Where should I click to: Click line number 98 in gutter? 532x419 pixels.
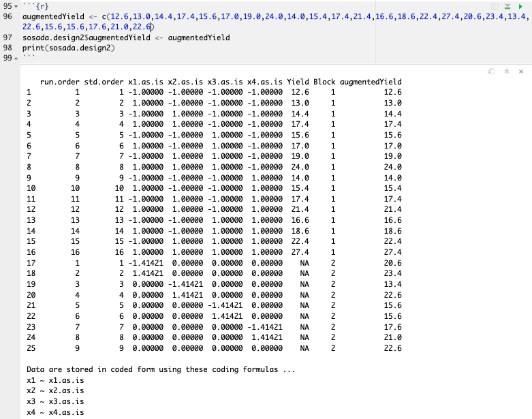[x=7, y=49]
